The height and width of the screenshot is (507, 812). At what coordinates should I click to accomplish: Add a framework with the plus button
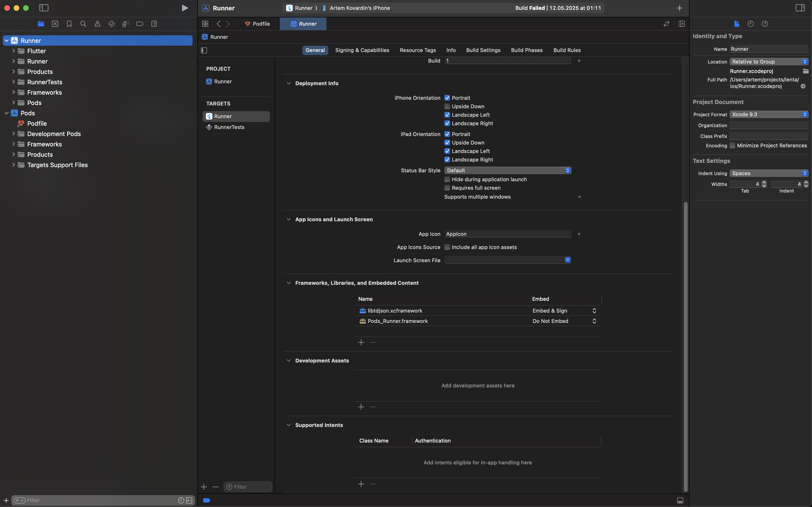[361, 342]
